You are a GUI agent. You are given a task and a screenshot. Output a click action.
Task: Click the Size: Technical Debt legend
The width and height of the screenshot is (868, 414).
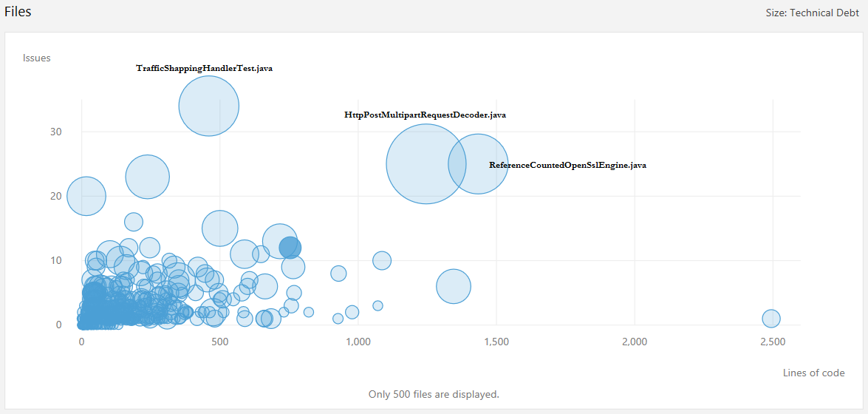[x=812, y=13]
